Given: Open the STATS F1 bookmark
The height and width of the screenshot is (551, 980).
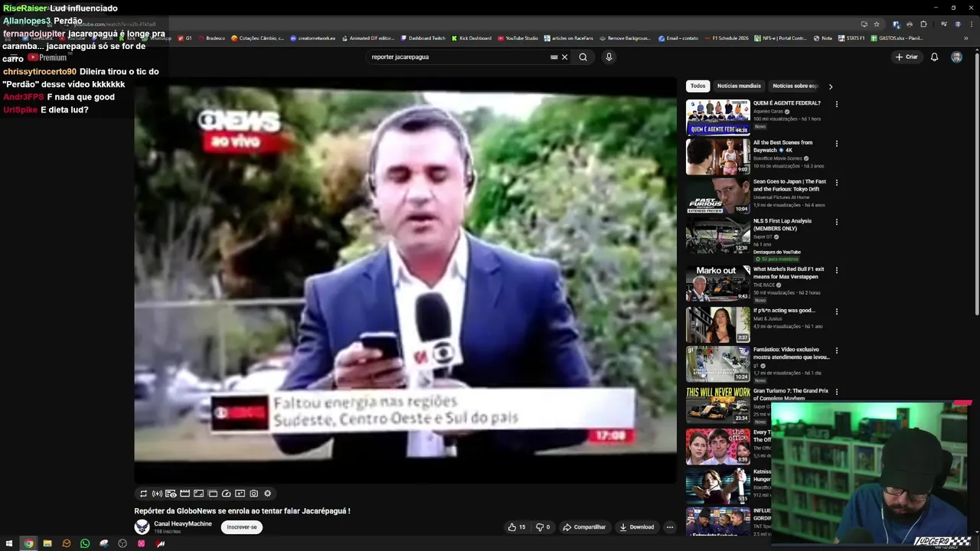Looking at the screenshot, I should tap(851, 37).
